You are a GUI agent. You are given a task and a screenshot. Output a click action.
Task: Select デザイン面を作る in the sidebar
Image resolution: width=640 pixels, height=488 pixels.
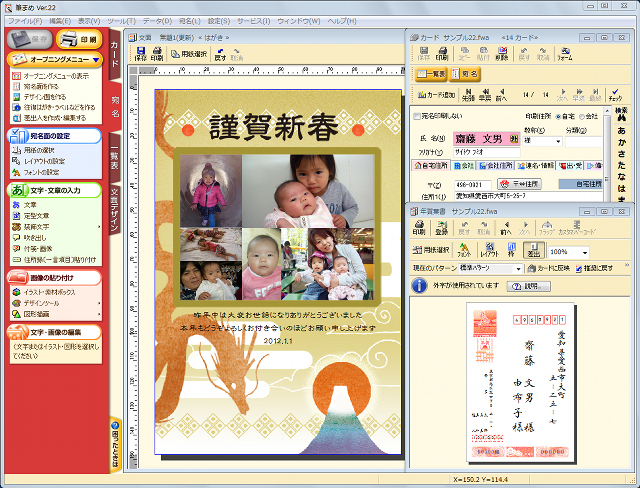[39, 97]
